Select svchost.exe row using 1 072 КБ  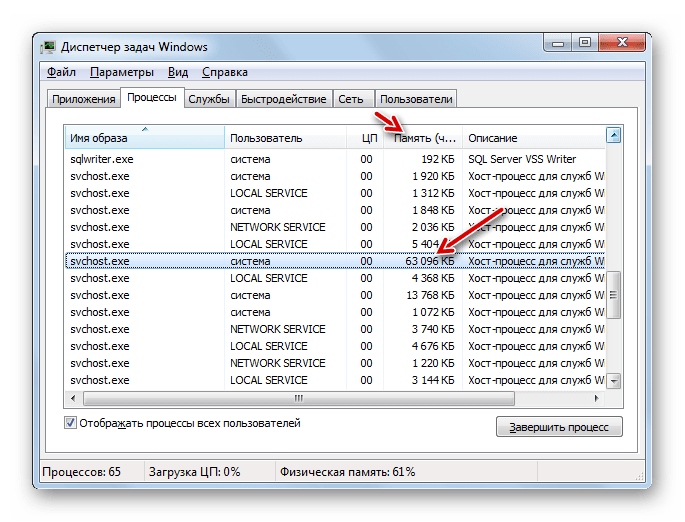[x=335, y=312]
